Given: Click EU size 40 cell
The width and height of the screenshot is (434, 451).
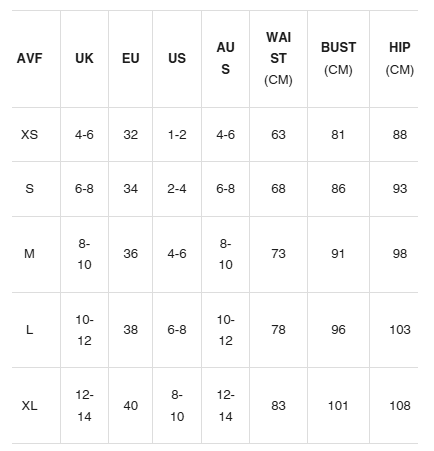Looking at the screenshot, I should click(x=130, y=406).
